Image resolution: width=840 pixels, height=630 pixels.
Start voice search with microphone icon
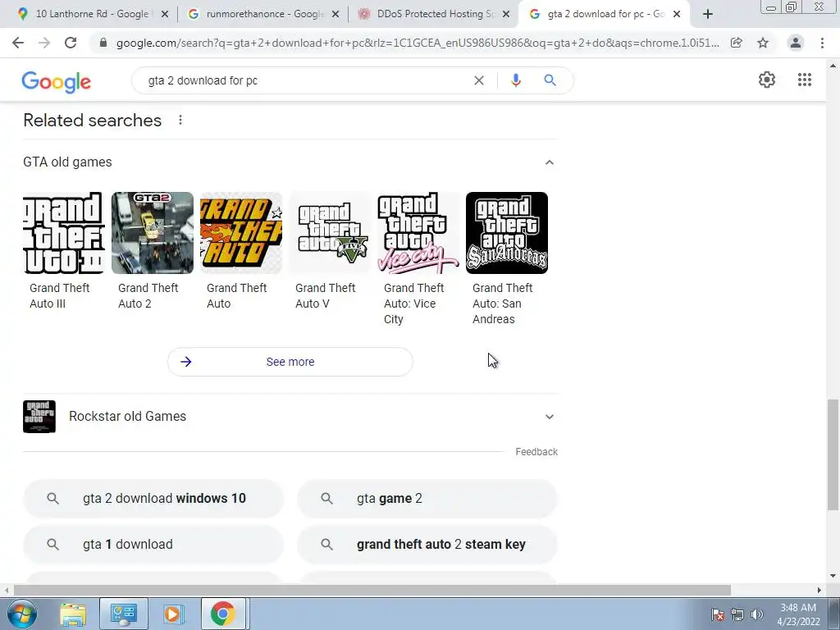tap(515, 80)
